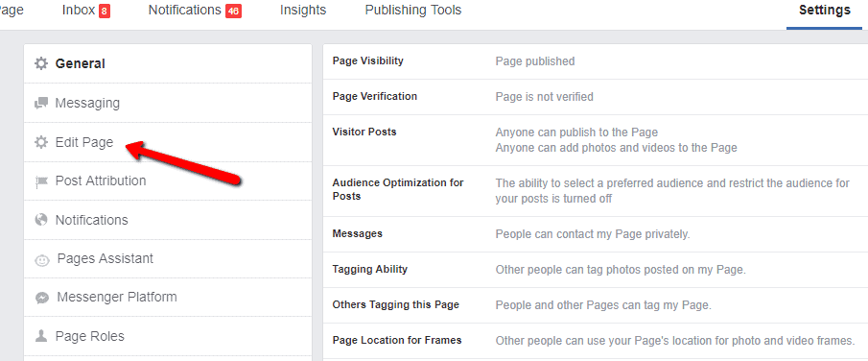The image size is (868, 361).
Task: Click the person icon beside Page Roles
Action: [41, 336]
